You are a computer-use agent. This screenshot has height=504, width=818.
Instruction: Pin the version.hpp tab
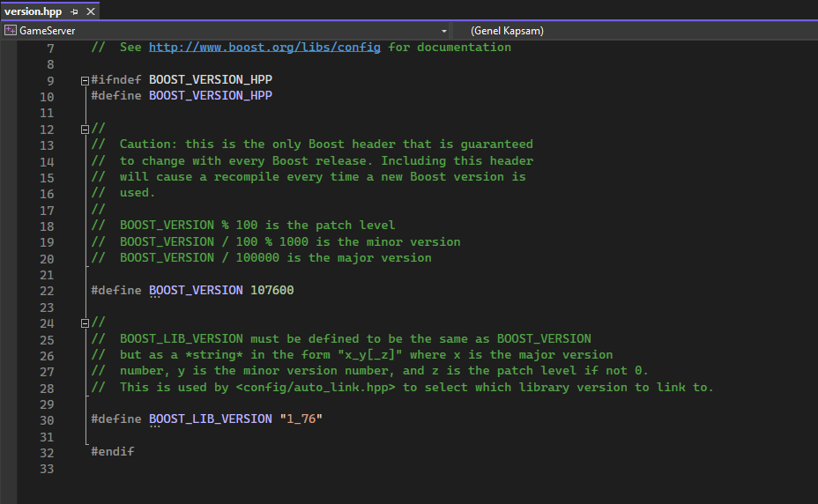(74, 11)
